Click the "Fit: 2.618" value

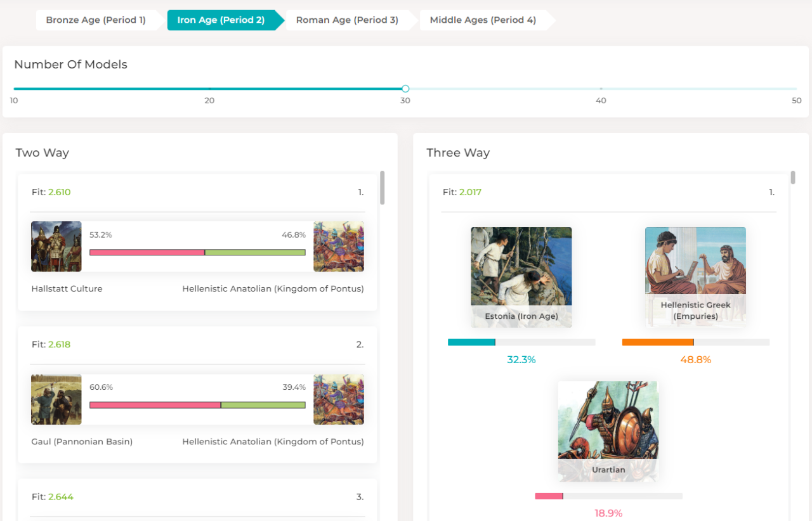click(51, 345)
